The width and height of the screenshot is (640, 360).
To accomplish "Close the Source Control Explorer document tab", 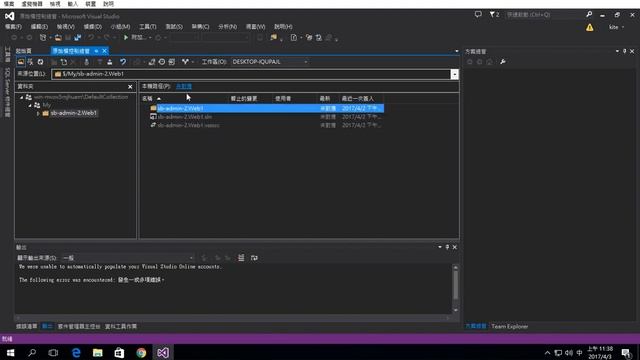I will 104,51.
